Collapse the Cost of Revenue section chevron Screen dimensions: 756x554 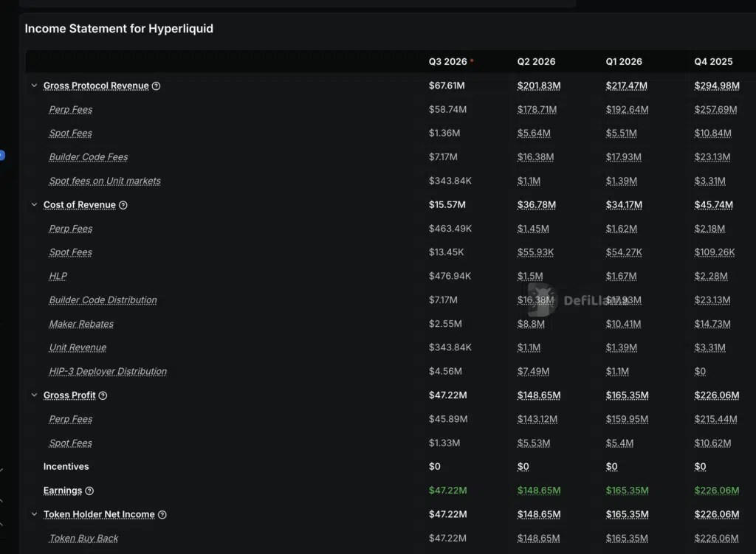coord(34,204)
